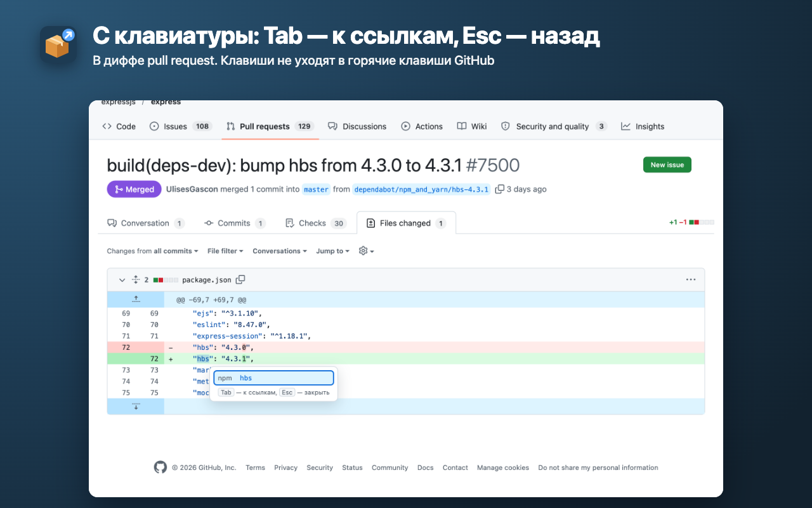812x508 pixels.
Task: Open the Status footer link
Action: (352, 467)
